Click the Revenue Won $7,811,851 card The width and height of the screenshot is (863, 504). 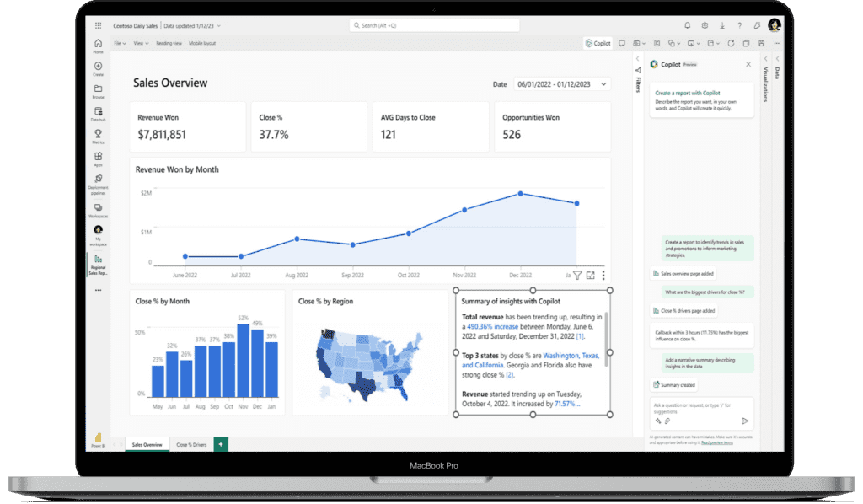(187, 126)
